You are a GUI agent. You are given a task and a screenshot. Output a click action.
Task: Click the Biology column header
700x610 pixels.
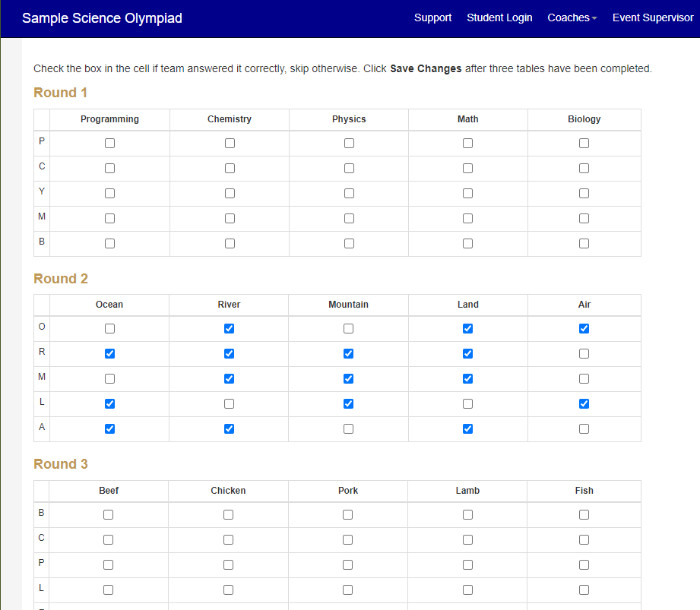click(x=584, y=119)
